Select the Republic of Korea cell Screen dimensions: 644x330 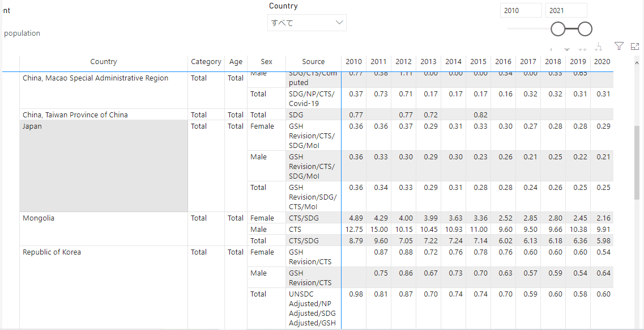point(52,252)
